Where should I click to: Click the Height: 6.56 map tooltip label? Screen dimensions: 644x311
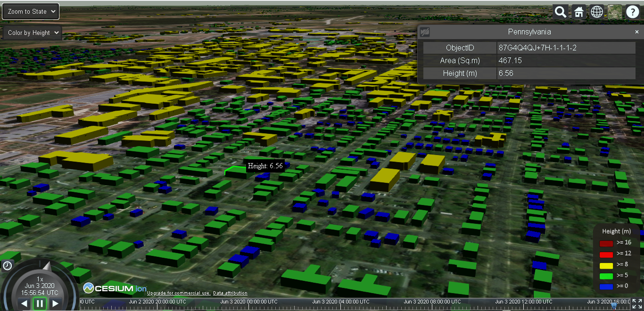coord(265,166)
